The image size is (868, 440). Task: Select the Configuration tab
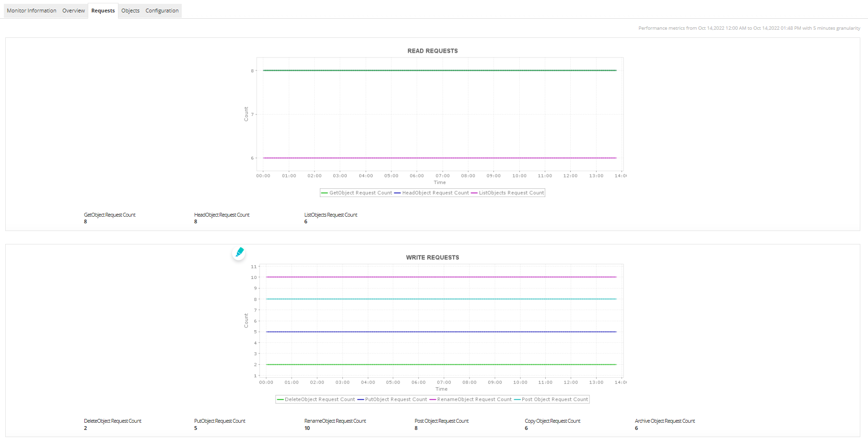(162, 10)
